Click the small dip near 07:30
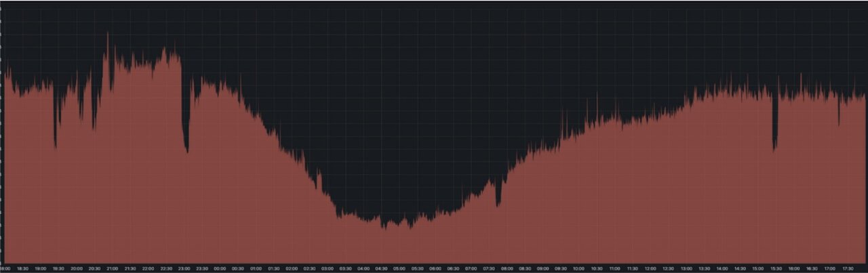The height and width of the screenshot is (273, 868). [x=497, y=204]
